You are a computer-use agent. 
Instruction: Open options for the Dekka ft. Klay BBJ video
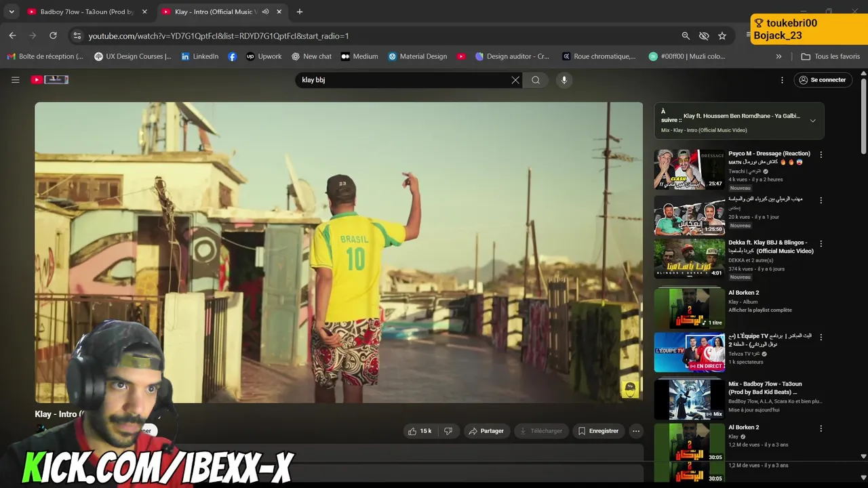coord(821,243)
